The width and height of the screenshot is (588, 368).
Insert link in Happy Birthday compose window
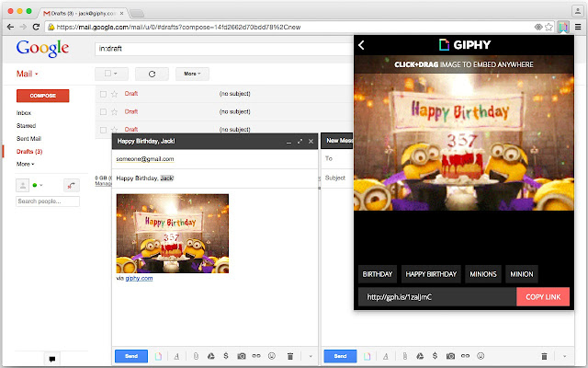tap(256, 356)
